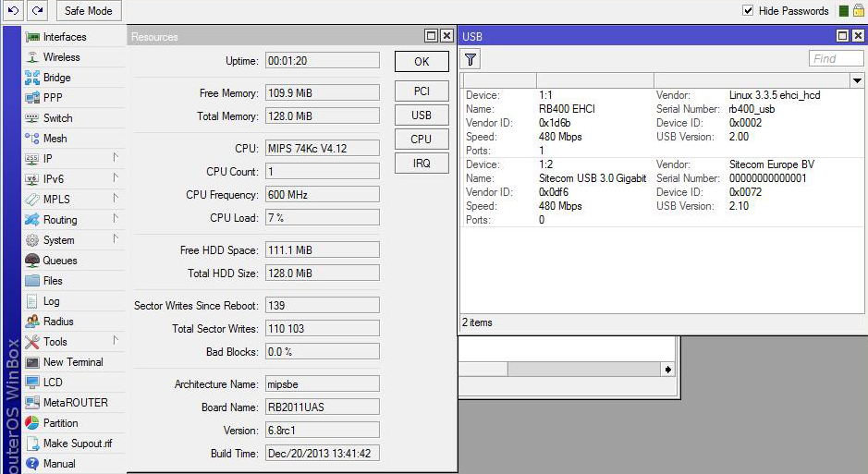Open the Interfaces menu icon
868x474 pixels.
click(32, 37)
